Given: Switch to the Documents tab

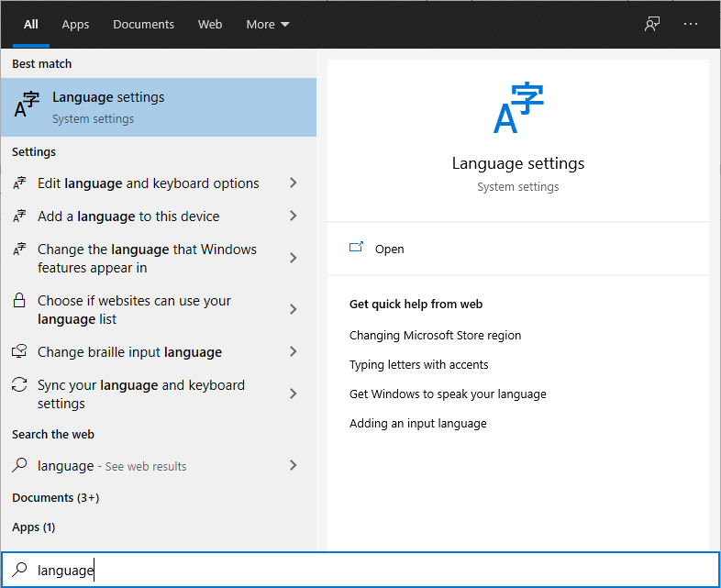Looking at the screenshot, I should pos(143,25).
